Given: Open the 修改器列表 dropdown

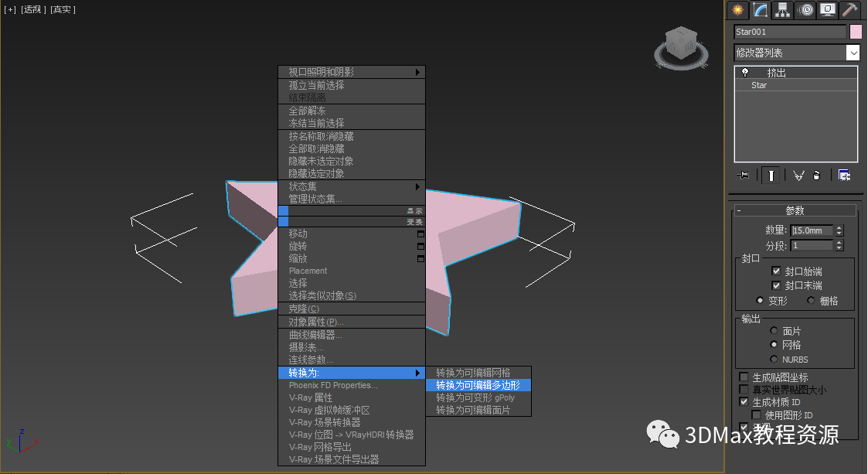Looking at the screenshot, I should tap(853, 53).
